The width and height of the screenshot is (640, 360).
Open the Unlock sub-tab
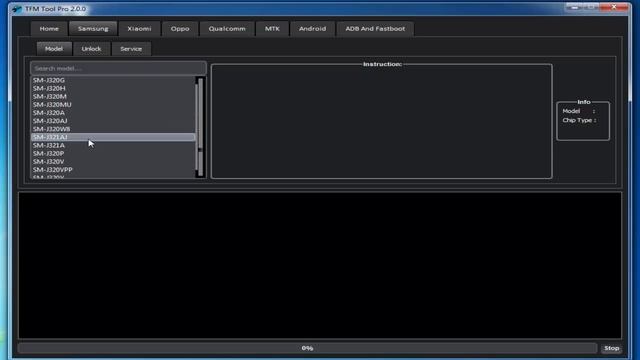tap(91, 49)
